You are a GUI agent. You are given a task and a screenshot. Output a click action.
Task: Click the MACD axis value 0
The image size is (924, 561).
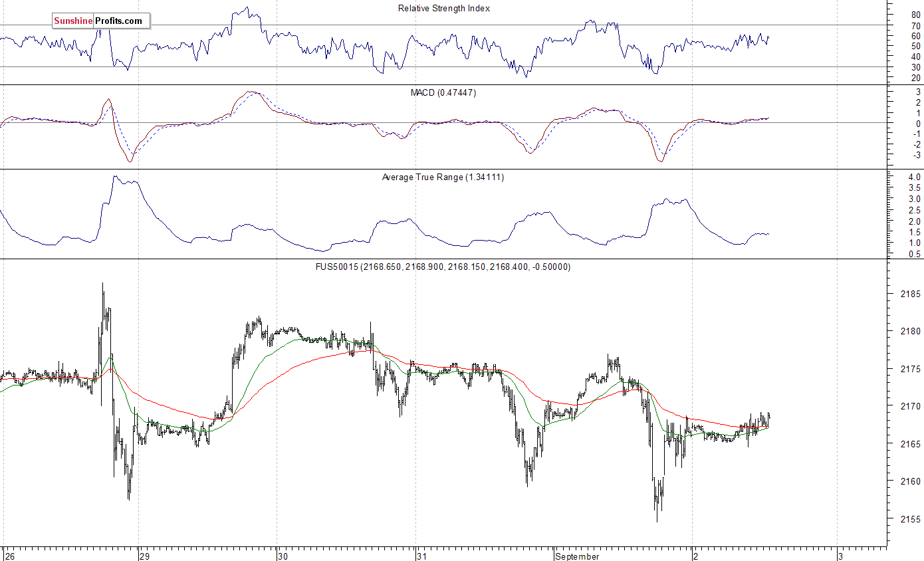pyautogui.click(x=918, y=124)
